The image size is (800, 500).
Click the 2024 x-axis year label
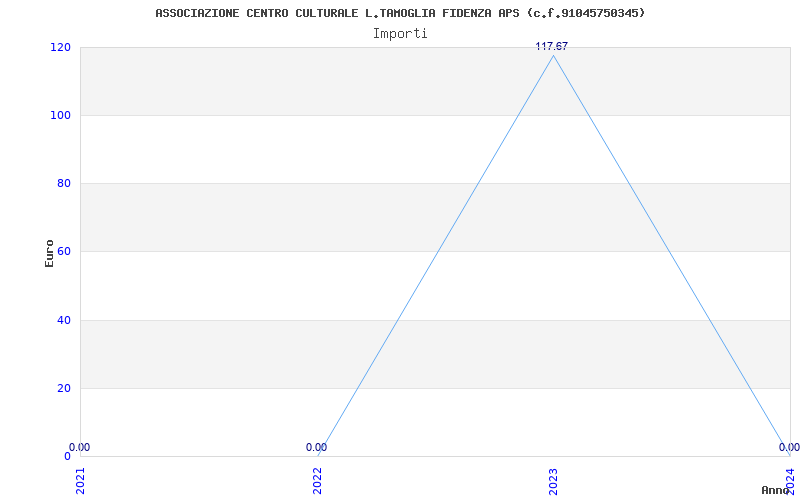790,482
